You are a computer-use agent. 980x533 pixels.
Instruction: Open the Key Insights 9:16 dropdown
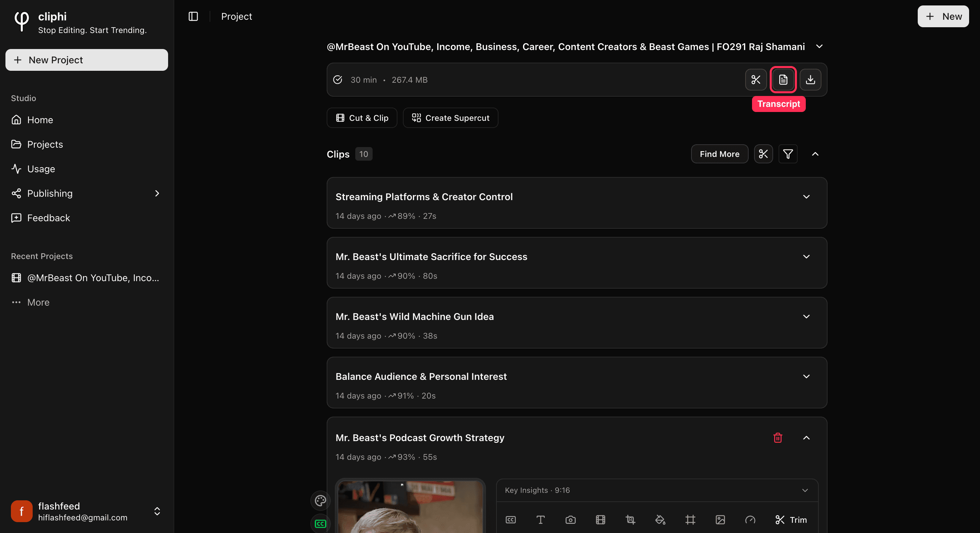click(657, 490)
